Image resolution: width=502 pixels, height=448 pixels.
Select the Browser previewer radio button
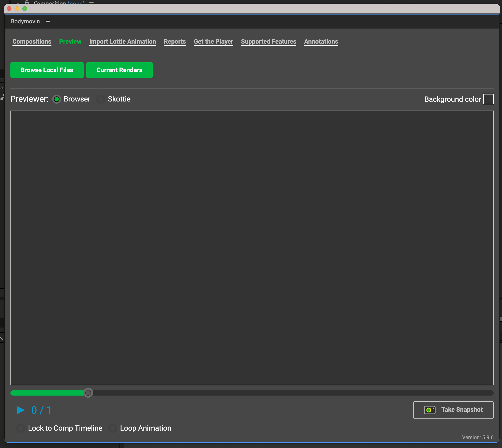click(57, 99)
